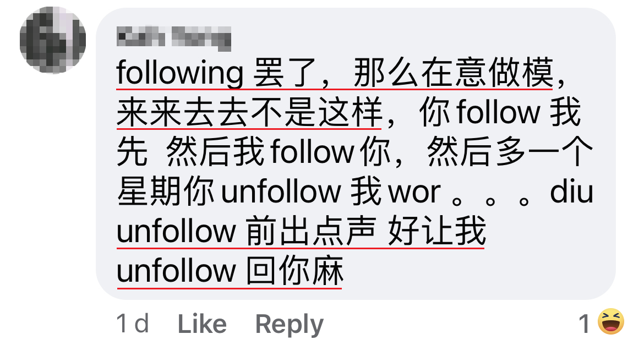Click the underlined "unfollow 前出点声" text
This screenshot has height=345, width=644.
click(x=246, y=231)
